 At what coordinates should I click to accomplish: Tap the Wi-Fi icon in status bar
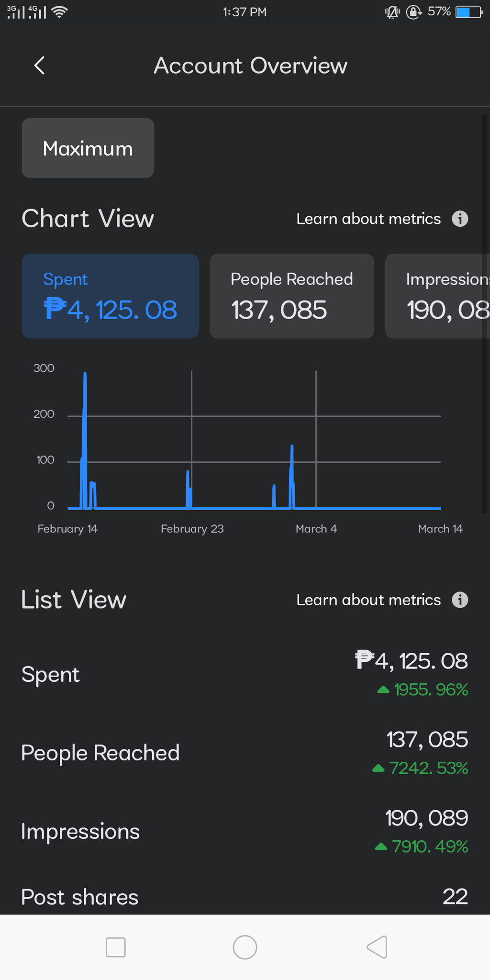point(59,12)
